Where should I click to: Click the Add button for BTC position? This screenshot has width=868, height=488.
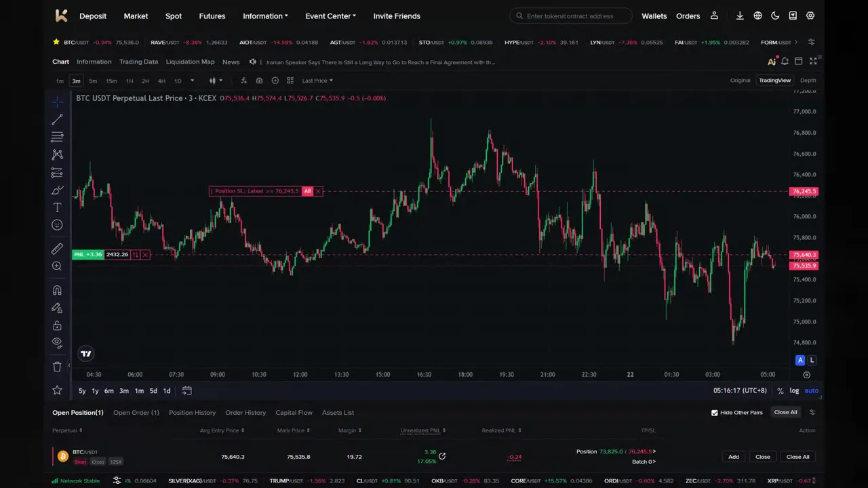point(734,457)
